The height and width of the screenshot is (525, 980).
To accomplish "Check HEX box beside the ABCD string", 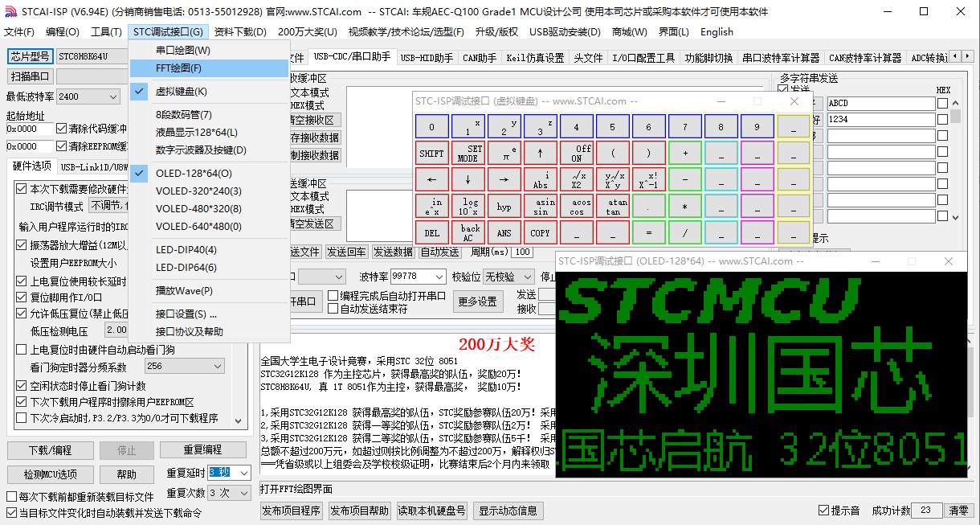I will coord(942,103).
